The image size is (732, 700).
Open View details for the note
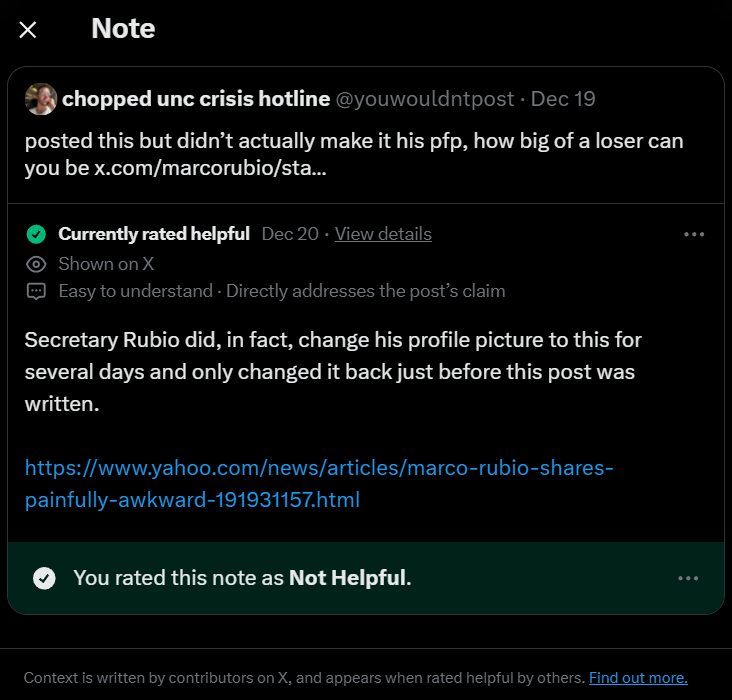pyautogui.click(x=383, y=234)
